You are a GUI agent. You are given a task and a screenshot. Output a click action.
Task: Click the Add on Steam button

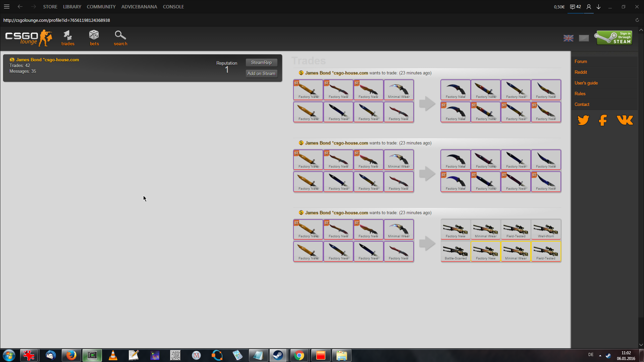[261, 73]
